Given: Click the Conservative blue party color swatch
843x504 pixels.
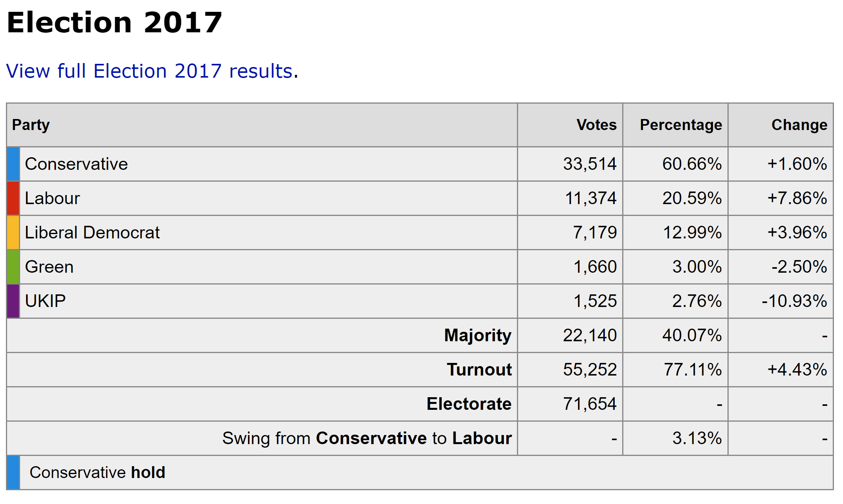Looking at the screenshot, I should pyautogui.click(x=13, y=164).
